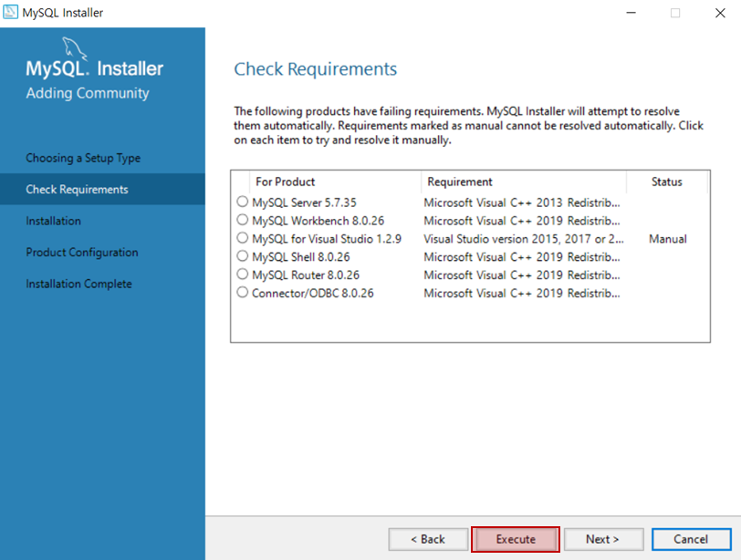
Task: Open the Installation Complete step
Action: 78,284
